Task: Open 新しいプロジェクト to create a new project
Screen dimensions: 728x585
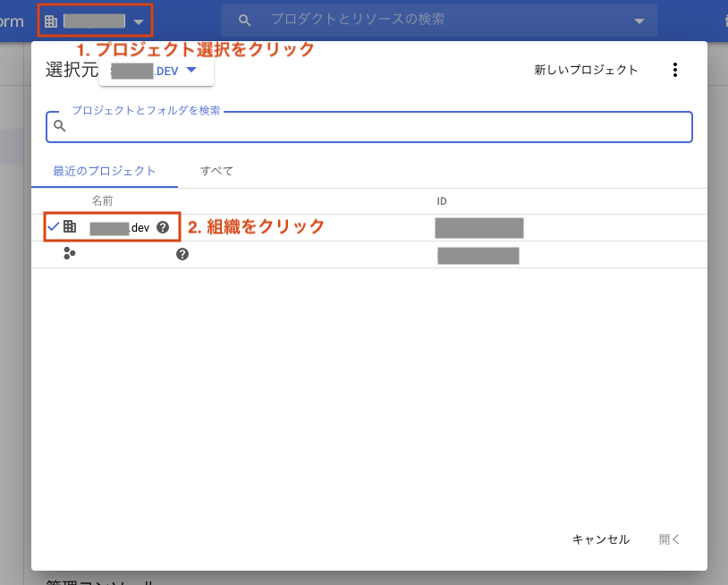Action: coord(586,69)
